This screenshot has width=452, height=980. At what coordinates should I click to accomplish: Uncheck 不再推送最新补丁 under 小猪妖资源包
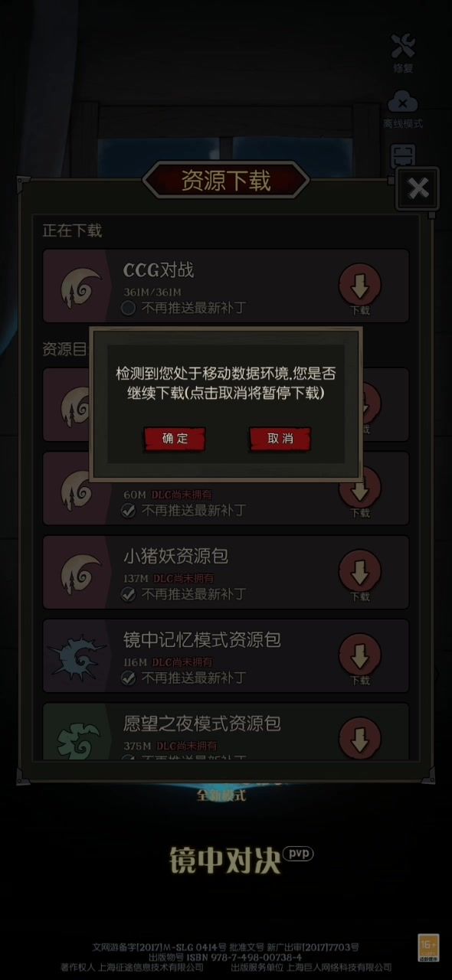(129, 594)
